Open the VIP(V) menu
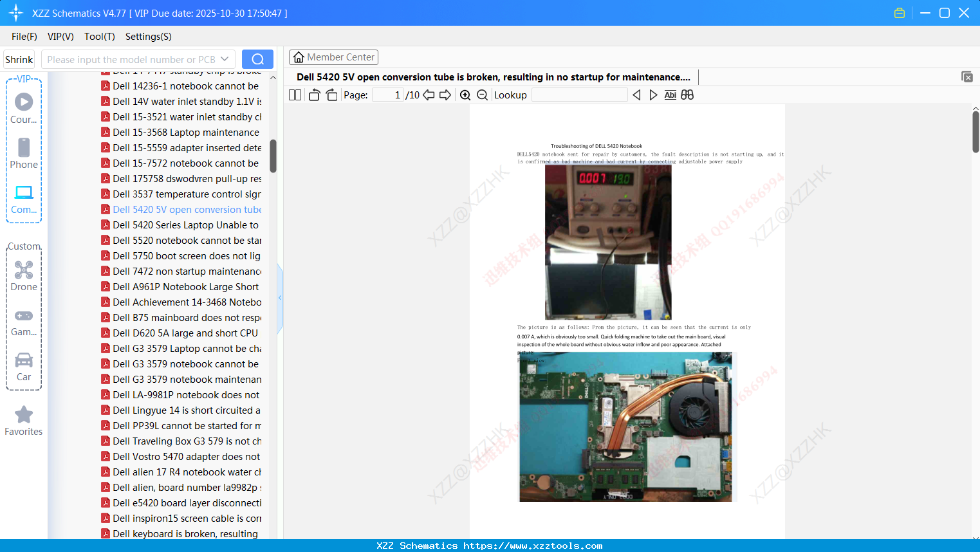 tap(60, 37)
